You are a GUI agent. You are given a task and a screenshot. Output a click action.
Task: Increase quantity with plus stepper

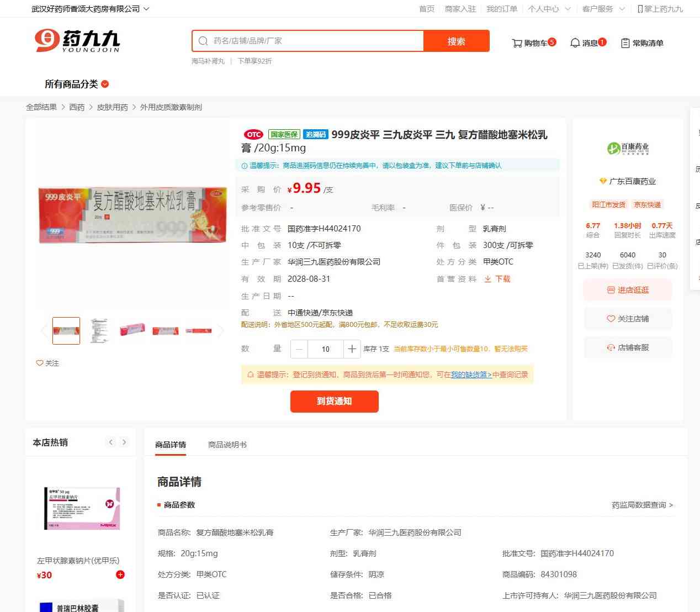(352, 349)
